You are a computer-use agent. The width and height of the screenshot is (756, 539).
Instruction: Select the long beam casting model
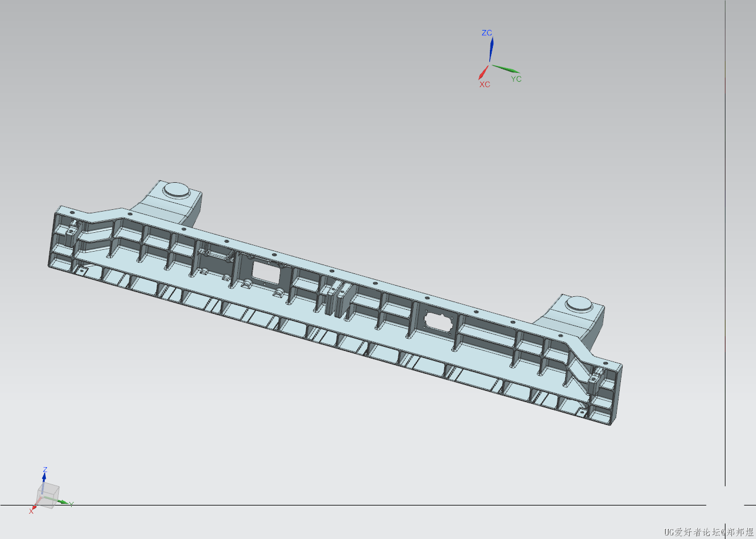335,303
